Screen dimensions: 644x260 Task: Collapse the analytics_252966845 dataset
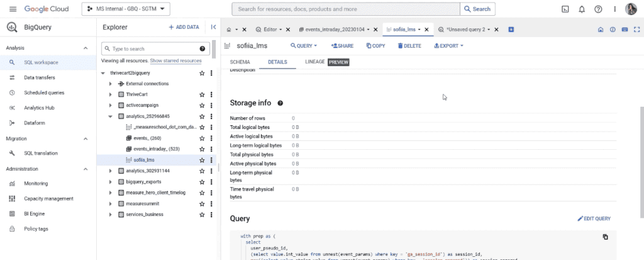111,116
